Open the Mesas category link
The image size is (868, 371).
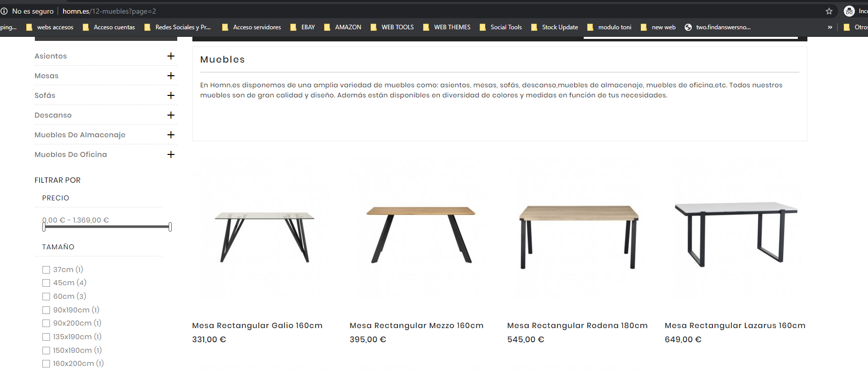point(46,76)
